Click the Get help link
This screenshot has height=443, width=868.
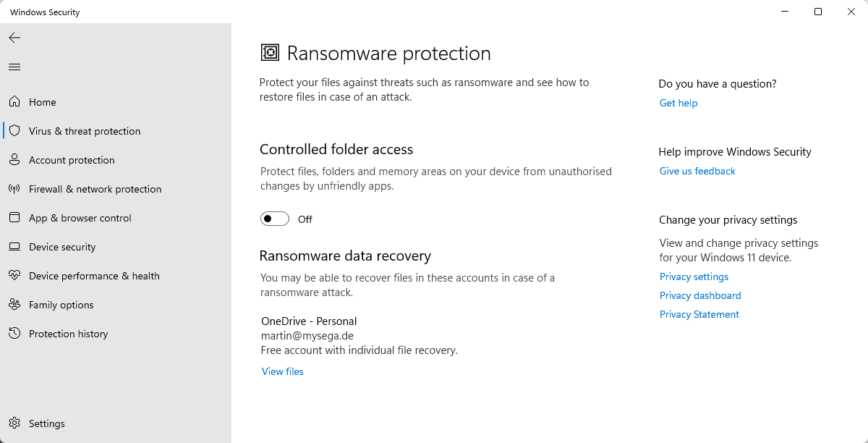(x=678, y=103)
